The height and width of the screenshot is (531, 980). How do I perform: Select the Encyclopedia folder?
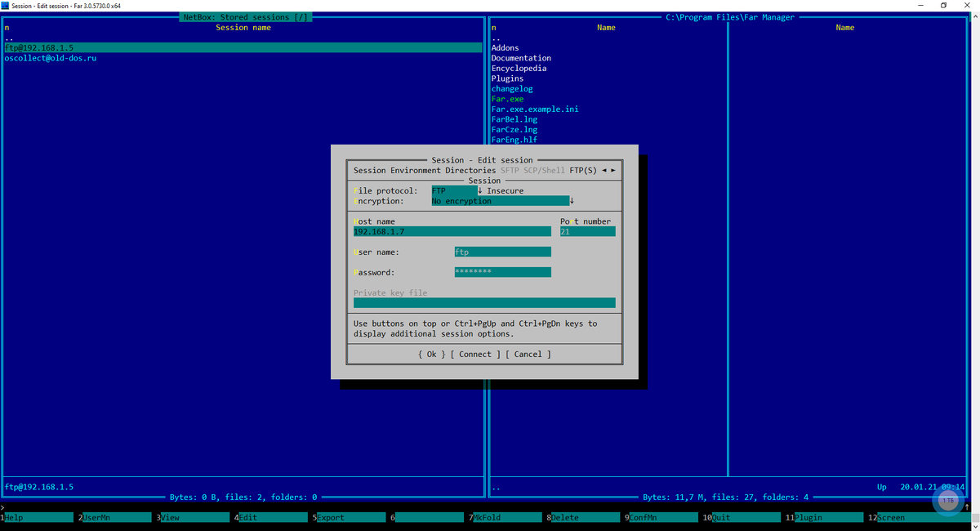pos(519,69)
